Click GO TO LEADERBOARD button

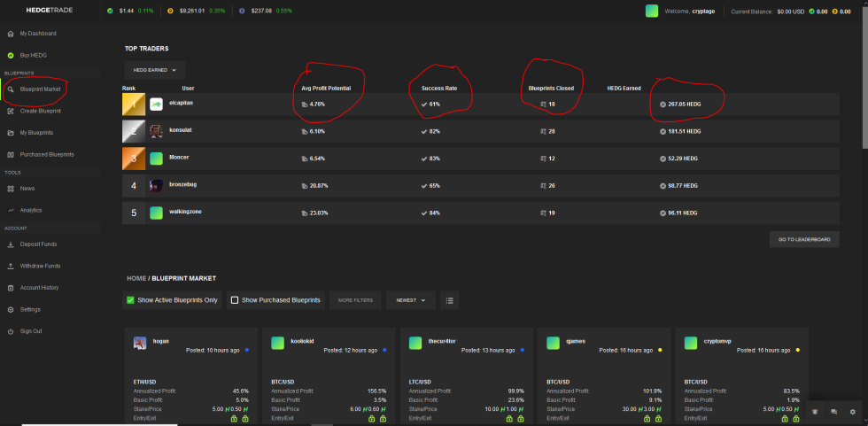804,239
